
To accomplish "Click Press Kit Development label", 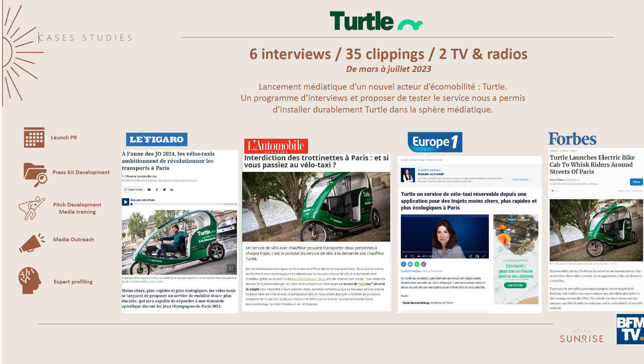I will (81, 172).
